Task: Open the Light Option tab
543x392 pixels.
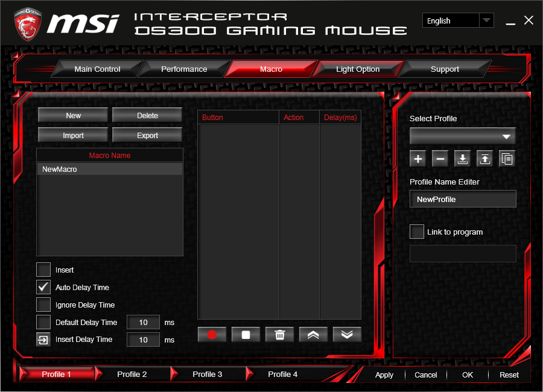Action: click(x=358, y=69)
